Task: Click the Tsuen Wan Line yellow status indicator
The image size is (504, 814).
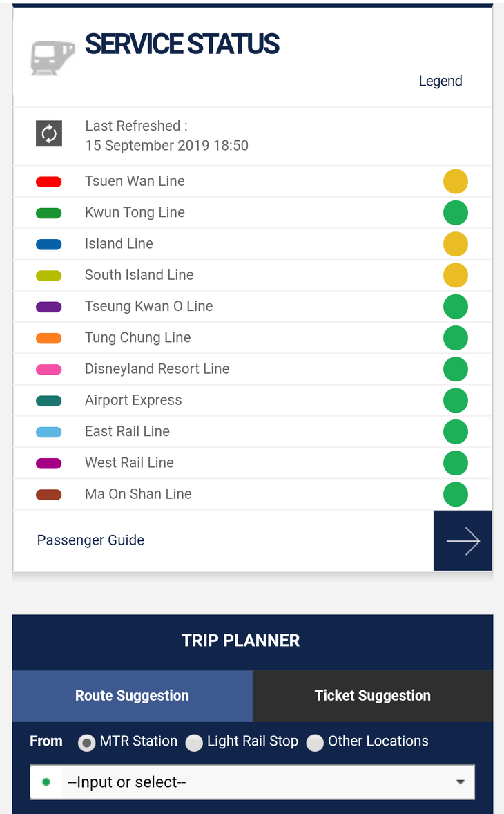Action: [456, 182]
